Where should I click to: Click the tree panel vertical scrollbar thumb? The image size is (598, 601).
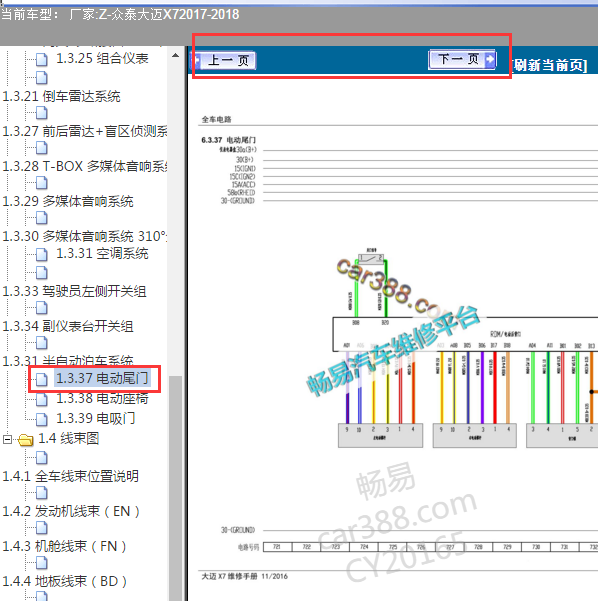click(175, 488)
